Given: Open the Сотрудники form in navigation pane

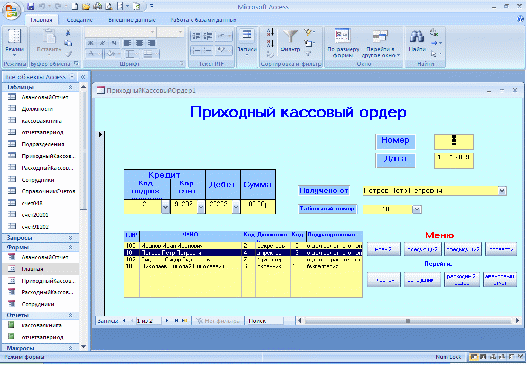Looking at the screenshot, I should coord(38,304).
